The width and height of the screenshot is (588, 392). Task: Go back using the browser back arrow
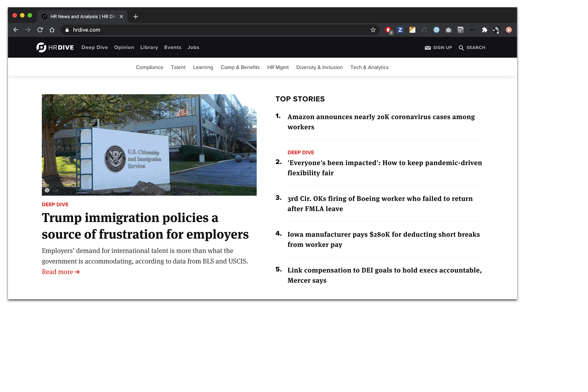click(x=16, y=30)
